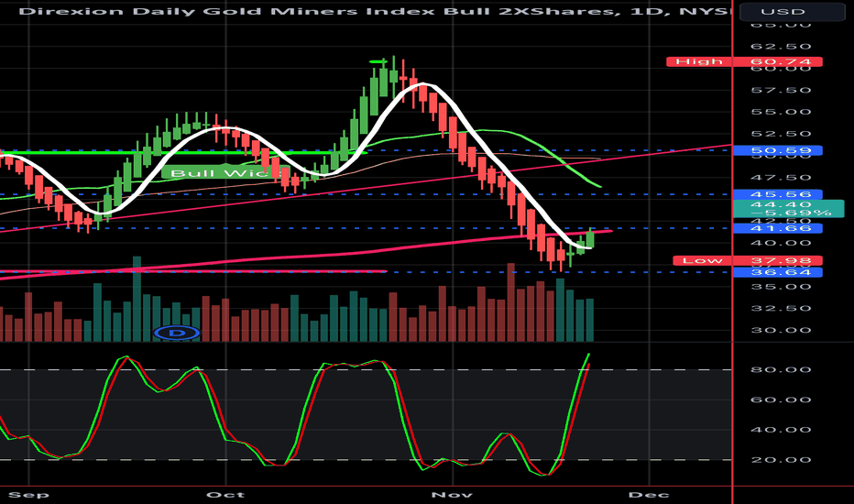Click the 37.98 low price value
This screenshot has width=854, height=504.
[780, 260]
